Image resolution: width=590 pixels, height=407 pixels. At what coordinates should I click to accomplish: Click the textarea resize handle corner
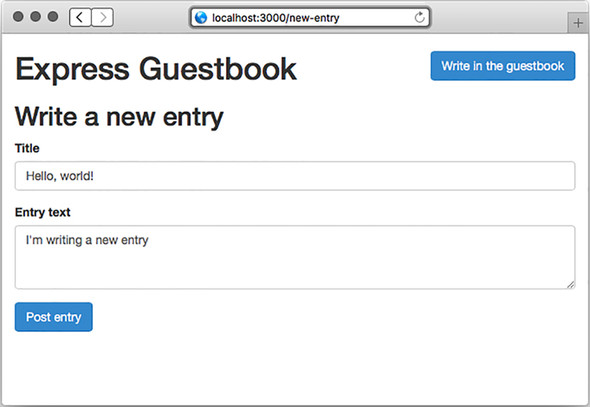tap(570, 285)
